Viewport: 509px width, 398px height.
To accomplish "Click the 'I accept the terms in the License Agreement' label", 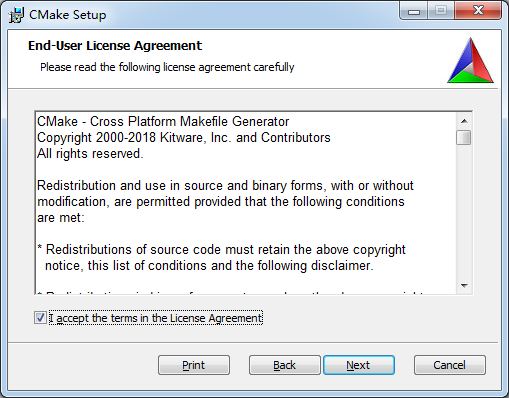I will click(156, 318).
